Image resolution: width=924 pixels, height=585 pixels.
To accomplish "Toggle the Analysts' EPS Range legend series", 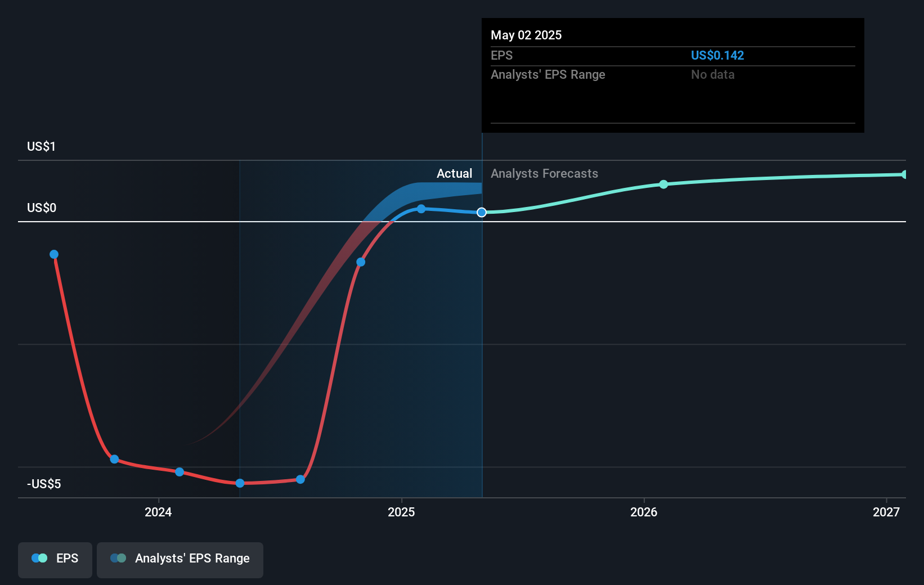I will point(180,560).
